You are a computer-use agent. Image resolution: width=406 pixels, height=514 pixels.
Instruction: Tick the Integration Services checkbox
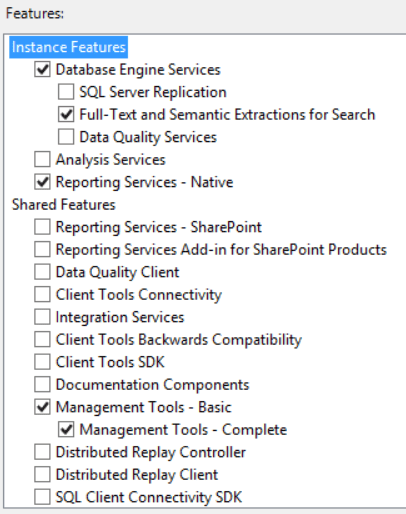(42, 317)
